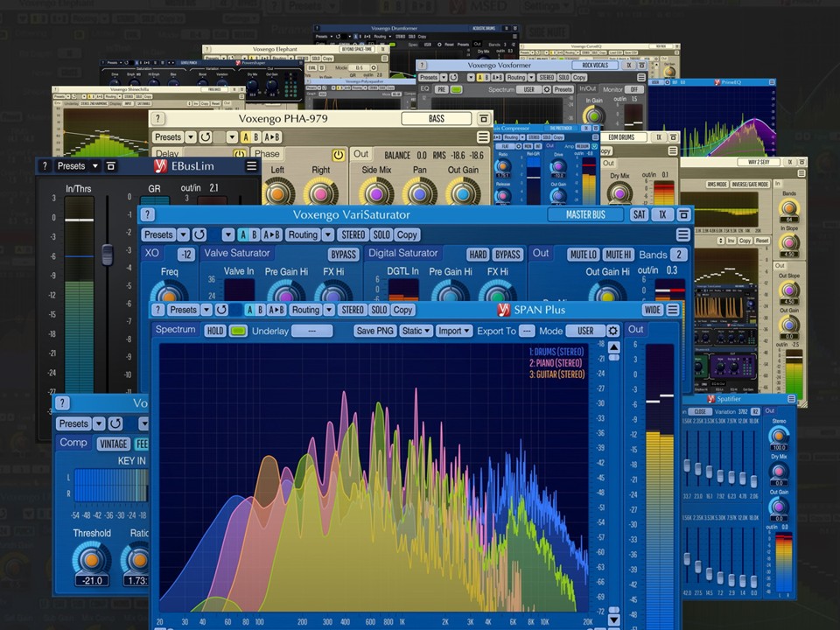Select the Spectrum tab in SPAN Plus

click(175, 330)
